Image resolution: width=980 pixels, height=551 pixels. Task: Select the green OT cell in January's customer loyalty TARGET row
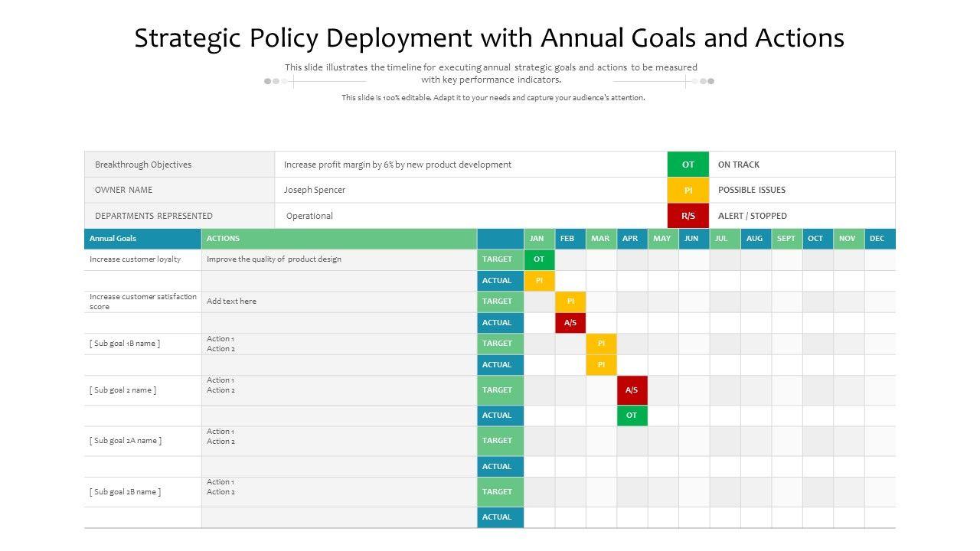coord(539,259)
